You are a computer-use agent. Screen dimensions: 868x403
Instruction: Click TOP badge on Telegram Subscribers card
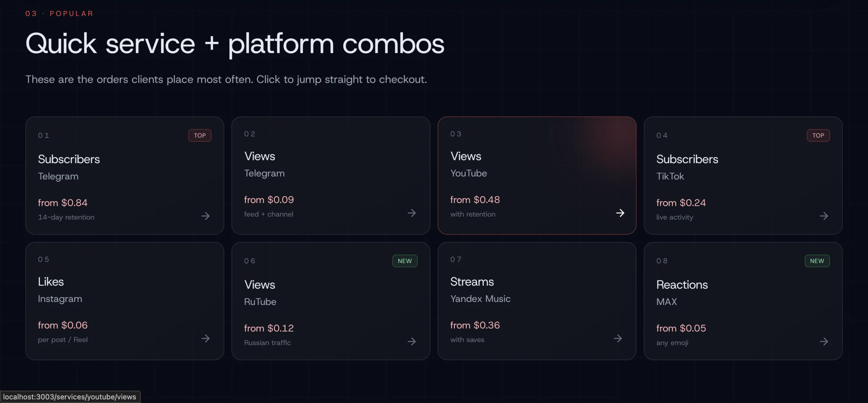(200, 135)
